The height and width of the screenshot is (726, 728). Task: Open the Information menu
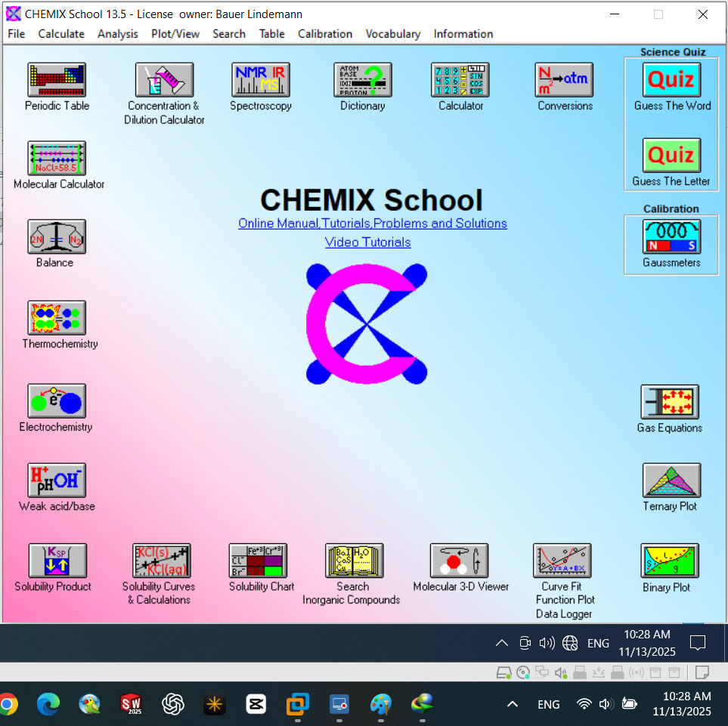click(x=463, y=34)
